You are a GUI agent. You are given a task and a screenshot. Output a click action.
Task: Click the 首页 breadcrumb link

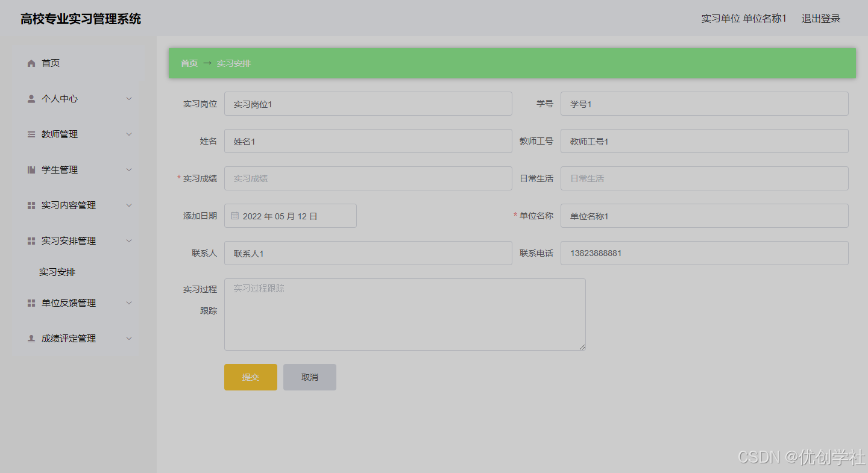click(189, 63)
